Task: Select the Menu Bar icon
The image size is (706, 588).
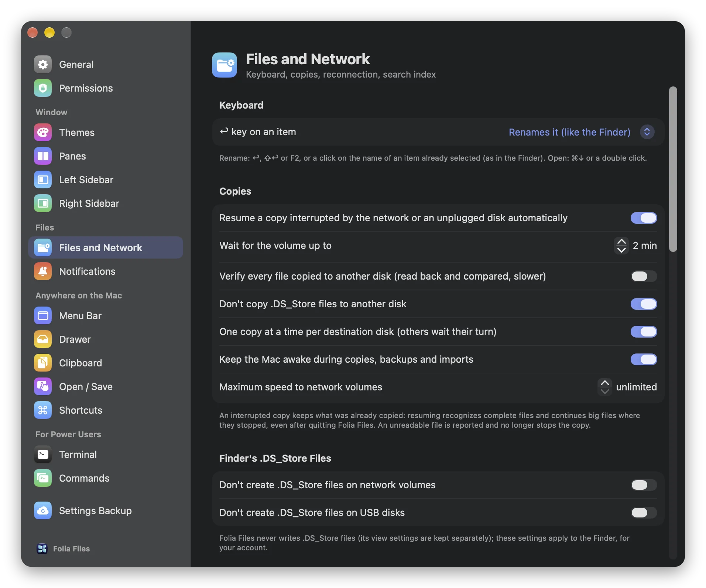Action: click(x=43, y=316)
